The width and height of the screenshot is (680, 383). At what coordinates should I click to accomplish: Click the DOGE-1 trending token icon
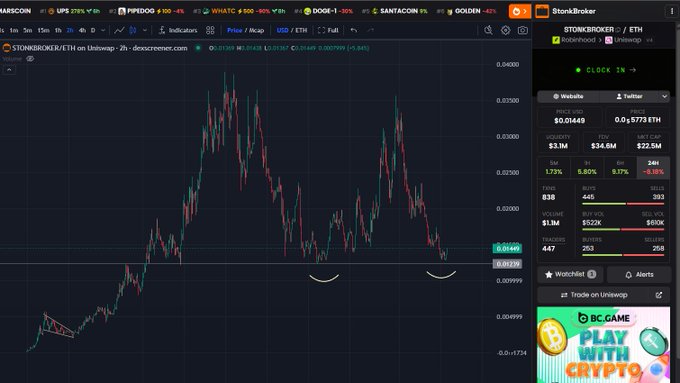[307, 11]
